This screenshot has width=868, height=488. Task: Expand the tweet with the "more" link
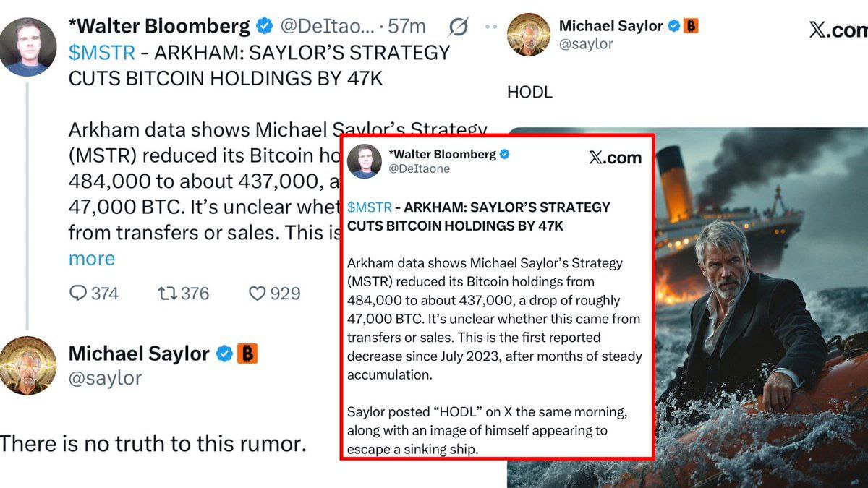(x=92, y=259)
